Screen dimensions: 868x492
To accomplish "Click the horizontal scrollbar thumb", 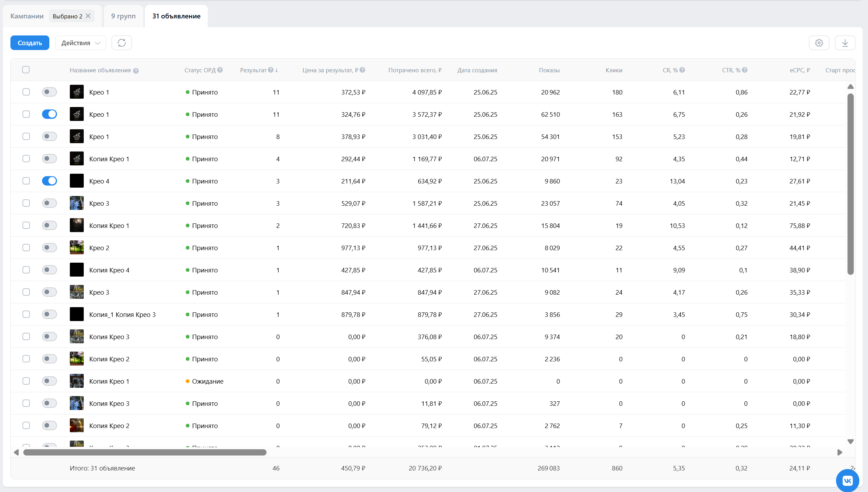I will tap(145, 452).
